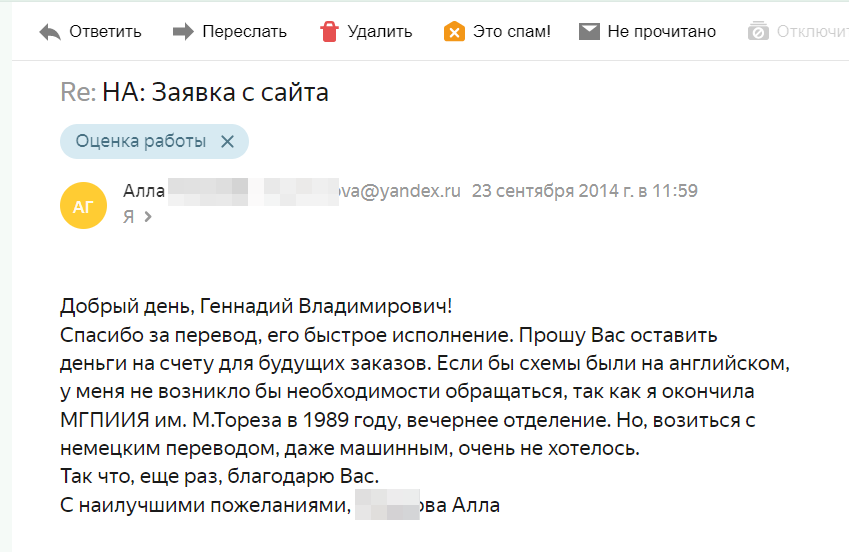
Task: Open the Оценка работы label
Action: coord(141,141)
